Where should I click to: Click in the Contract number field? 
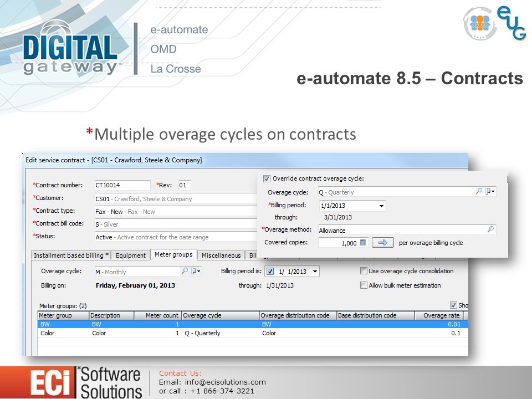pos(122,185)
